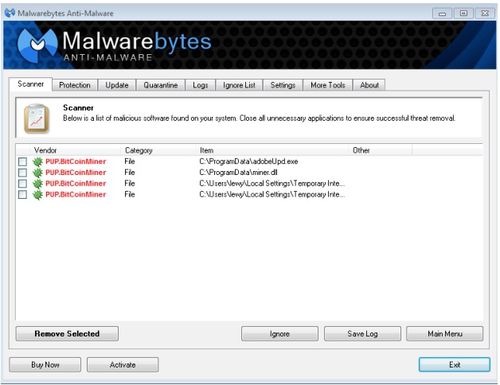
Task: Switch to the Quarantine tab
Action: tap(161, 85)
